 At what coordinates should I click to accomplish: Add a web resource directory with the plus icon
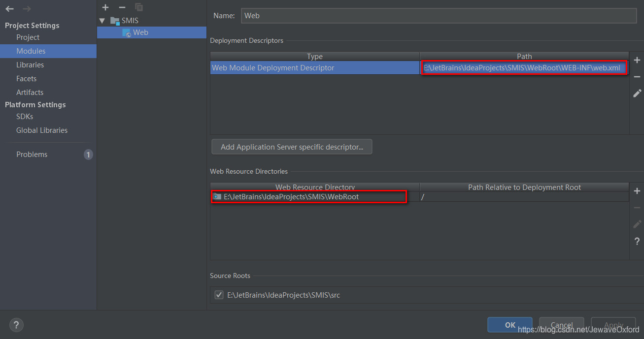click(x=637, y=191)
